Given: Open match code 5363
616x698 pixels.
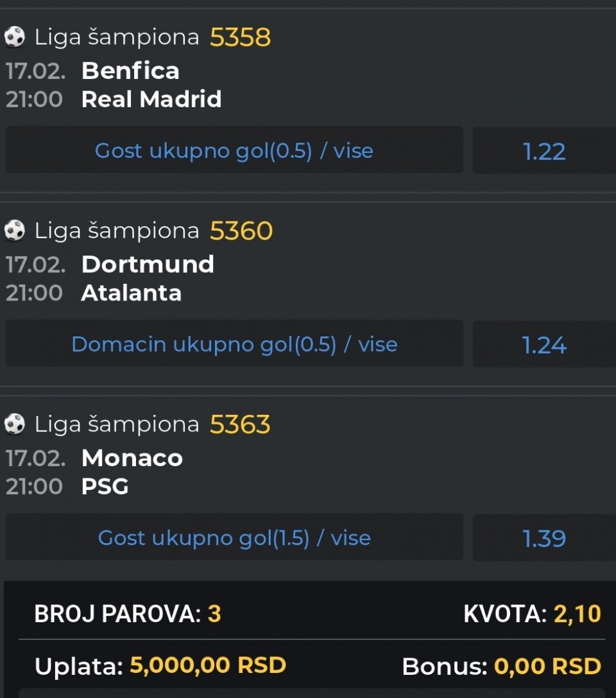Looking at the screenshot, I should [x=240, y=424].
